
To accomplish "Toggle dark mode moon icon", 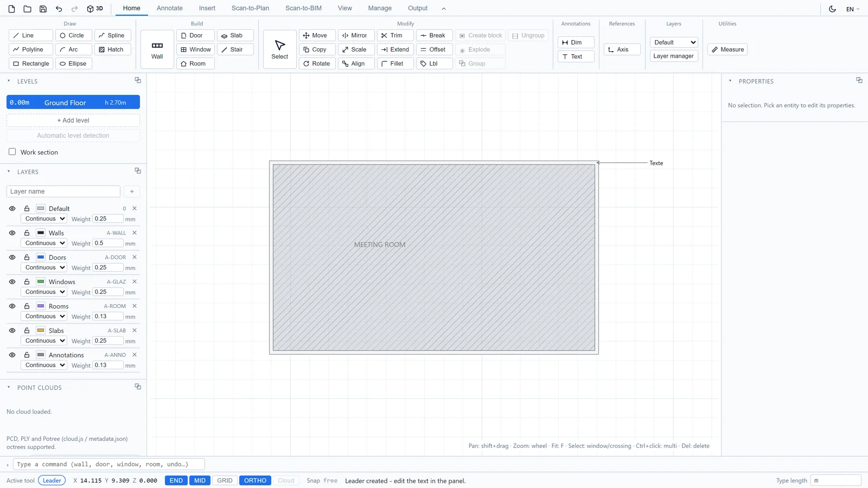I will [832, 9].
